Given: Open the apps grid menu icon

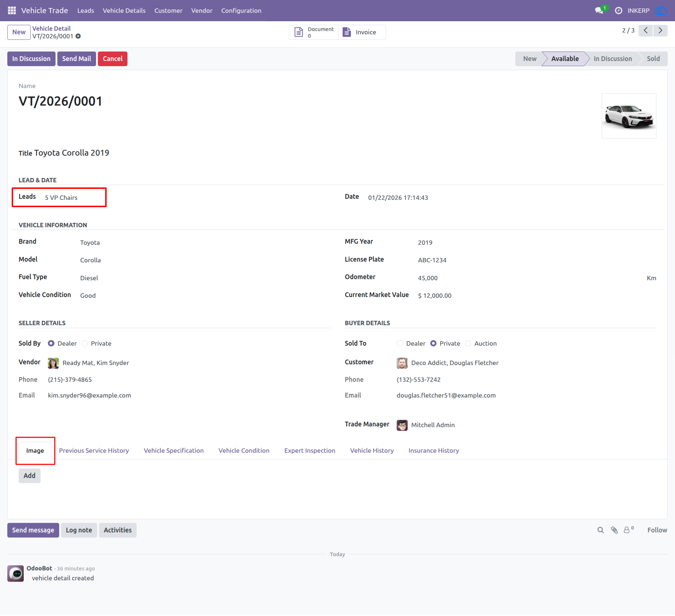Looking at the screenshot, I should coord(12,11).
